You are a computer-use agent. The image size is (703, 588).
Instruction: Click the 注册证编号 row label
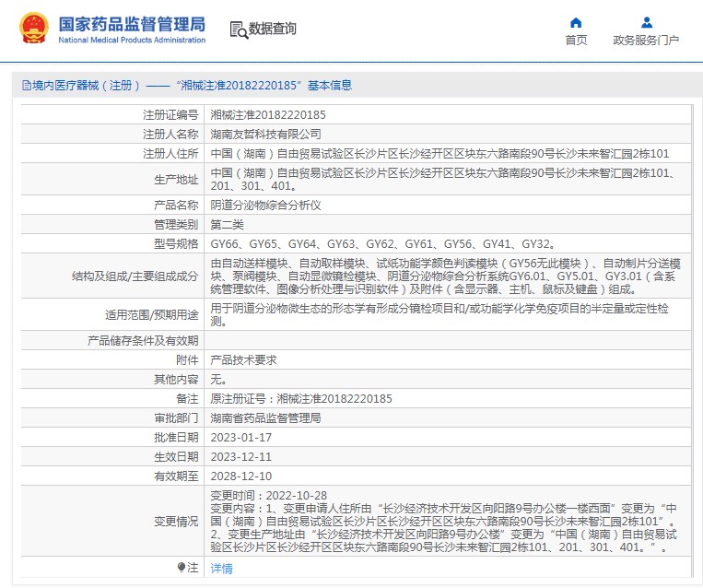coord(170,115)
